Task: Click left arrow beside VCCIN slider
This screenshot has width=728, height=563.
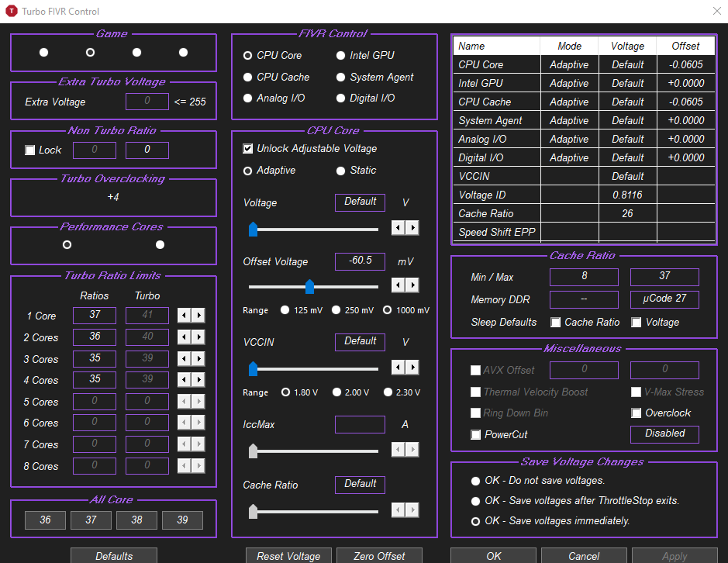Action: [398, 368]
